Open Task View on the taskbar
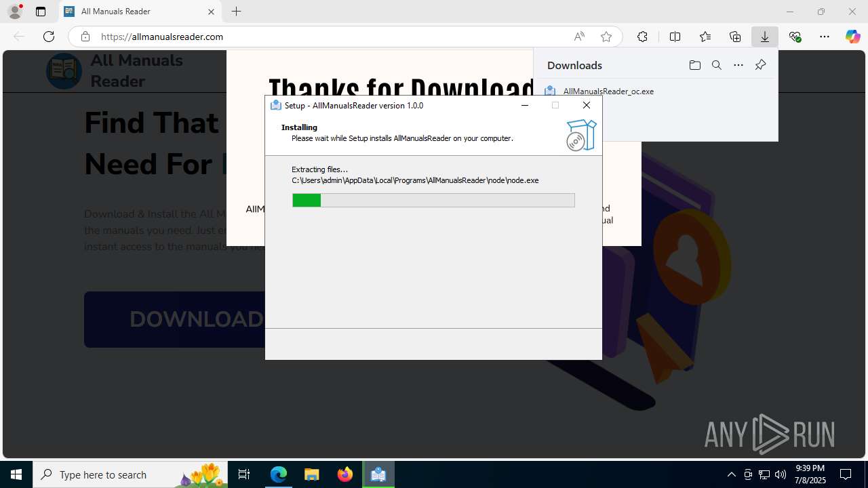Viewport: 868px width, 488px height. click(244, 474)
